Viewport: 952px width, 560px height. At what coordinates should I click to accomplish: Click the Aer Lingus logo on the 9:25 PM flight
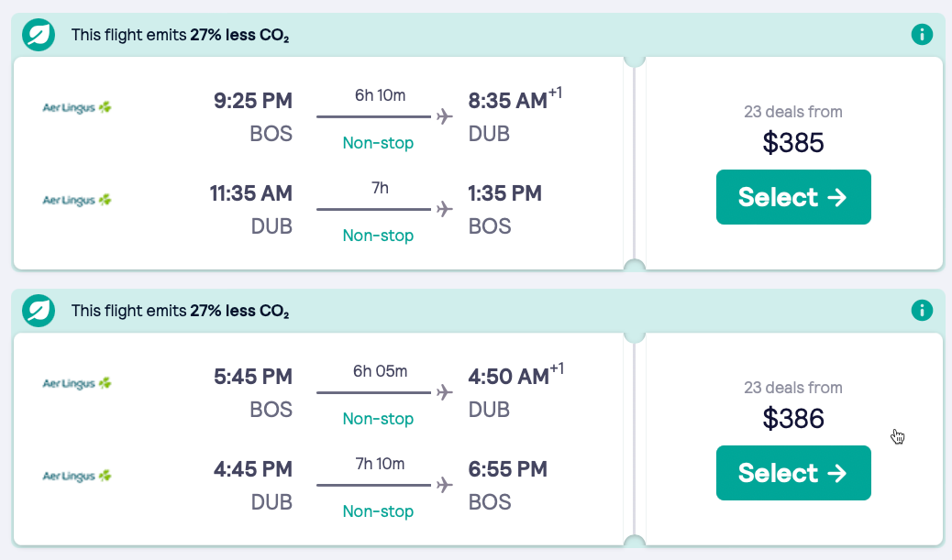tap(76, 106)
